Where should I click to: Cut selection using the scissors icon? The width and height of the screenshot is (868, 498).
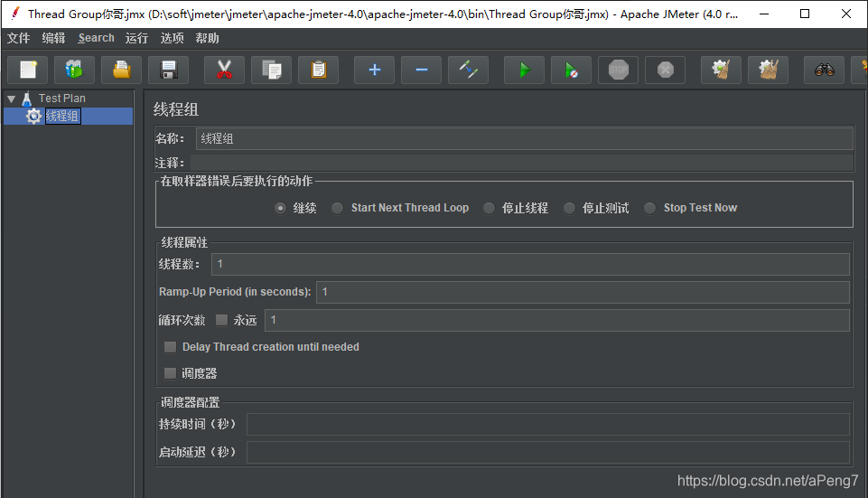224,70
